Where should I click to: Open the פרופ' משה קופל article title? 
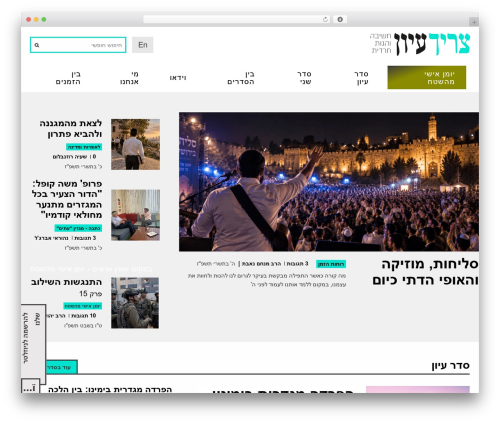click(67, 199)
